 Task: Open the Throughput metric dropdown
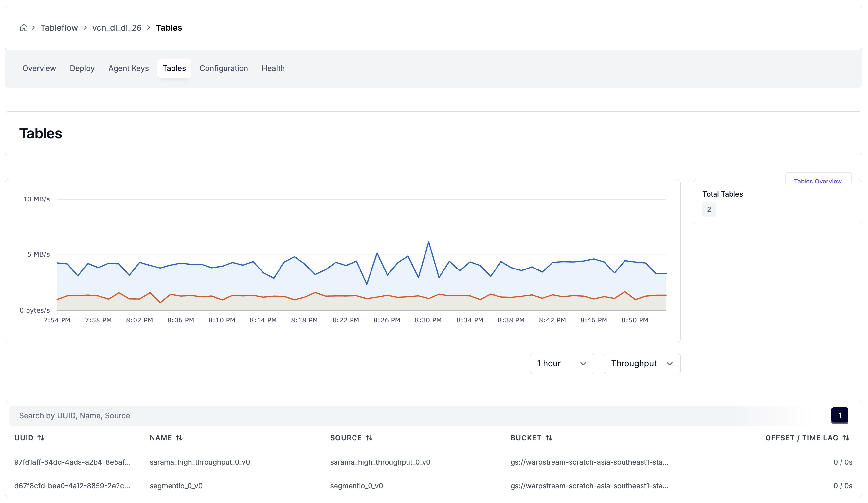642,364
